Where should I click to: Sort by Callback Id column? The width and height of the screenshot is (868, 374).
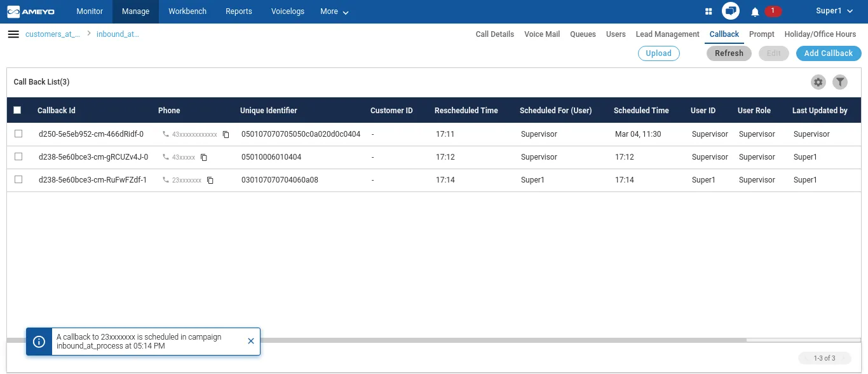57,111
